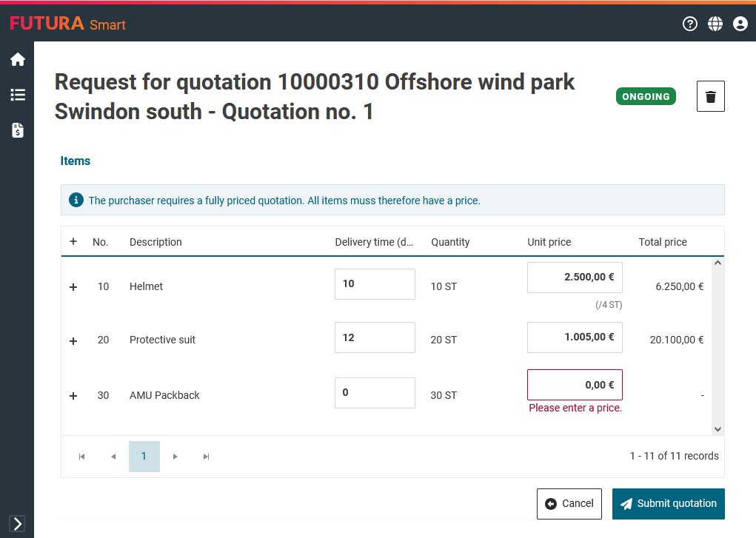Jump to the last page arrow

tap(207, 457)
